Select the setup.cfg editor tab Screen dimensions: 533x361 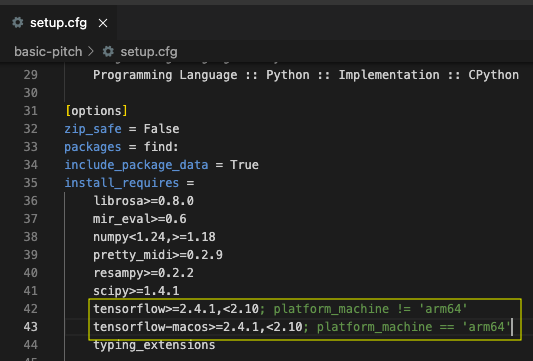(x=58, y=23)
